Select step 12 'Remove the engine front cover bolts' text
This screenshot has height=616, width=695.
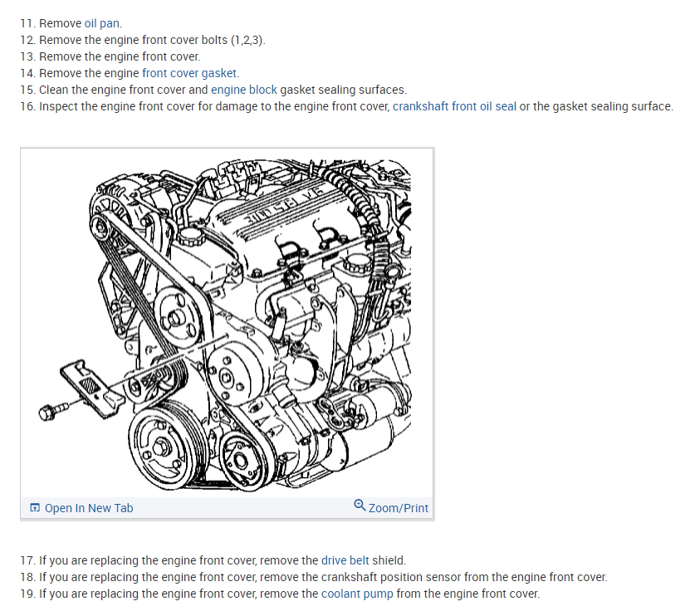(143, 40)
